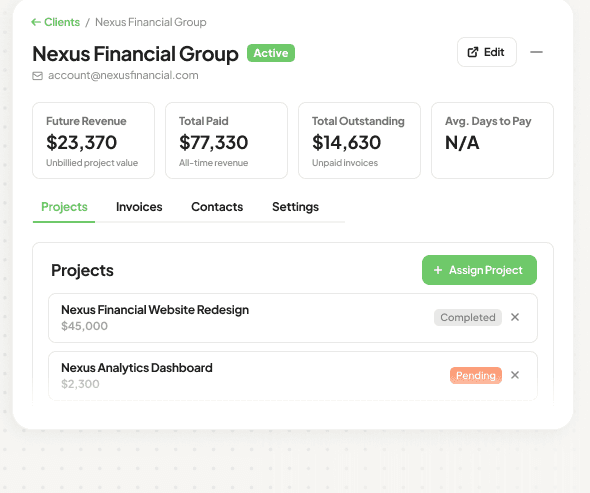Click the Projects section heading
The image size is (590, 493).
82,270
